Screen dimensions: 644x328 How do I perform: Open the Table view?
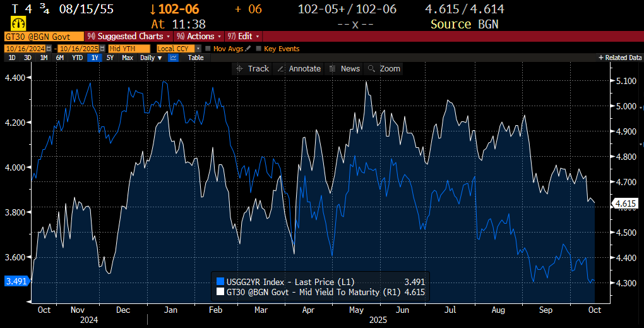(196, 58)
